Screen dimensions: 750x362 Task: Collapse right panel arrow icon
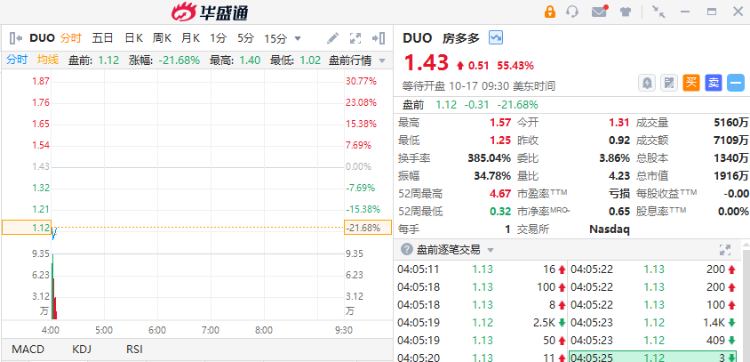pos(378,38)
